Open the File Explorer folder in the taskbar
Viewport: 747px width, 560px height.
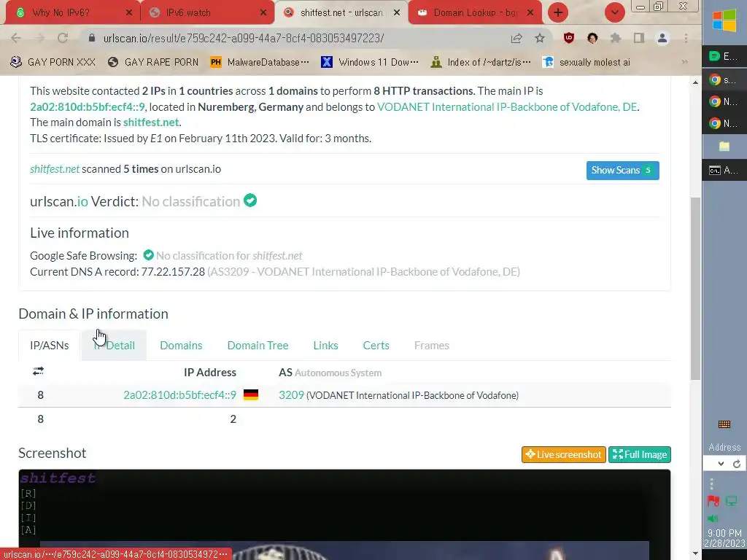click(x=724, y=146)
